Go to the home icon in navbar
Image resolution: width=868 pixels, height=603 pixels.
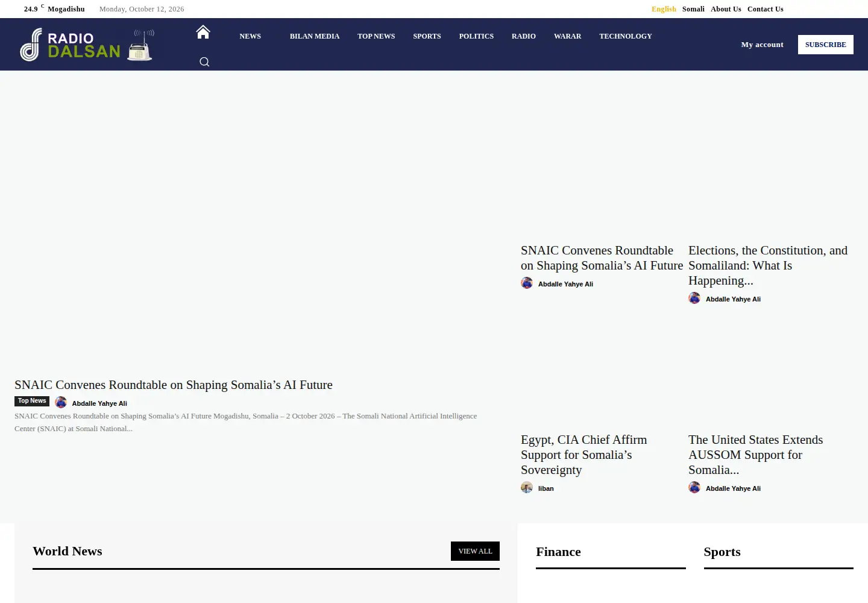pos(203,32)
